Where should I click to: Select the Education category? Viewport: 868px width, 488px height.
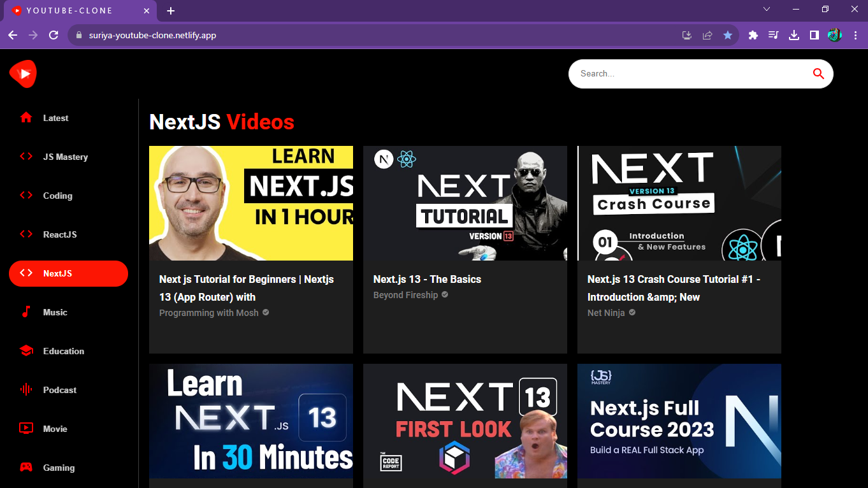[x=68, y=351]
